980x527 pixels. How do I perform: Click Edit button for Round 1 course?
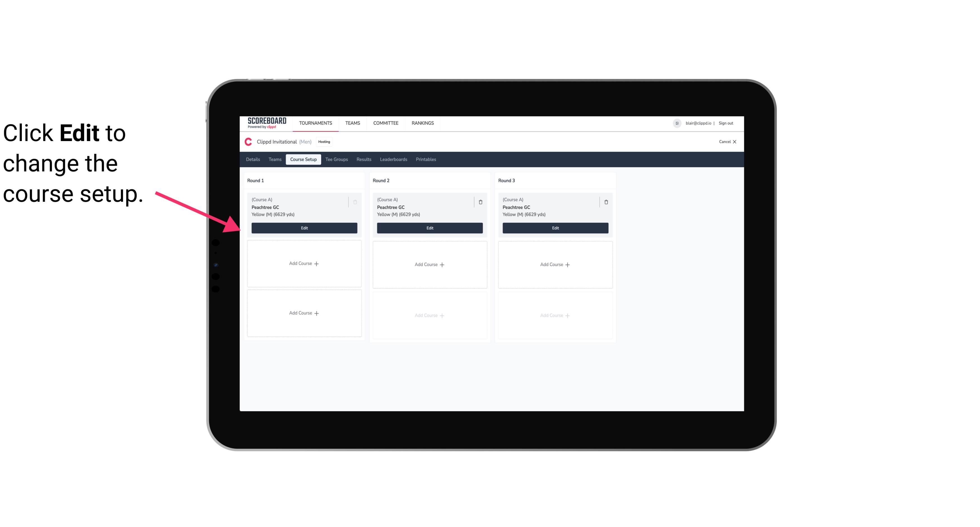(x=304, y=228)
